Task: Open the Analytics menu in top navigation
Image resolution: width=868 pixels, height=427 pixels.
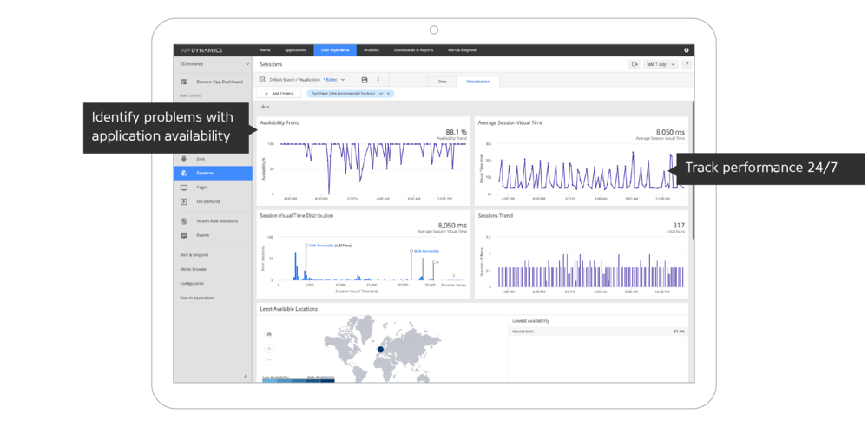Action: [x=372, y=50]
